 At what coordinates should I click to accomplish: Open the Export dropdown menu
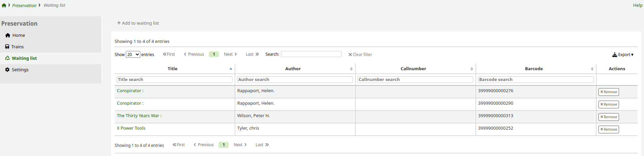[x=623, y=55]
